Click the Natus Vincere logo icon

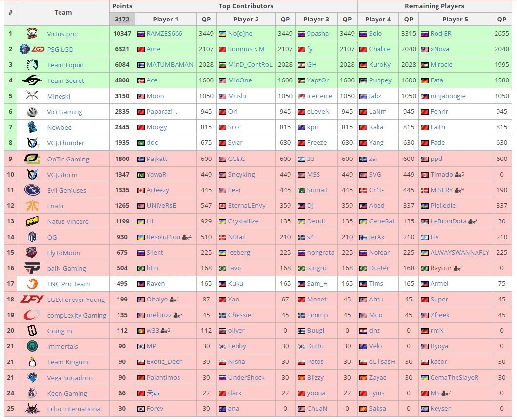(32, 221)
